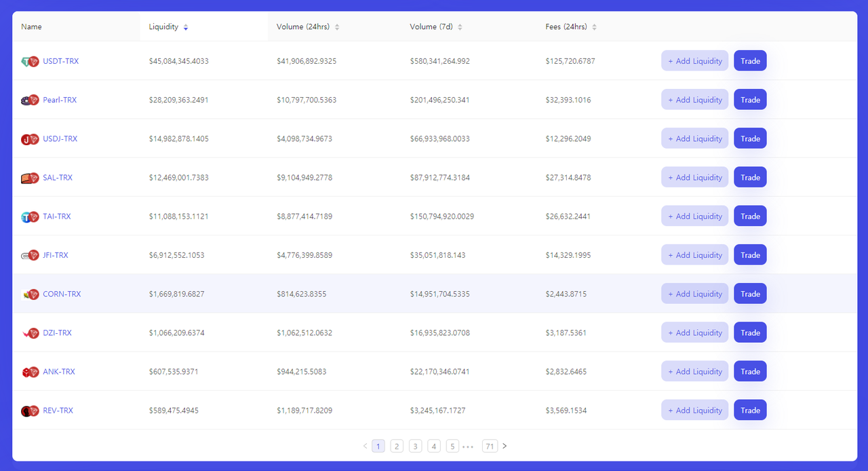
Task: Open the SAL-TRX pool details link
Action: pyautogui.click(x=58, y=177)
